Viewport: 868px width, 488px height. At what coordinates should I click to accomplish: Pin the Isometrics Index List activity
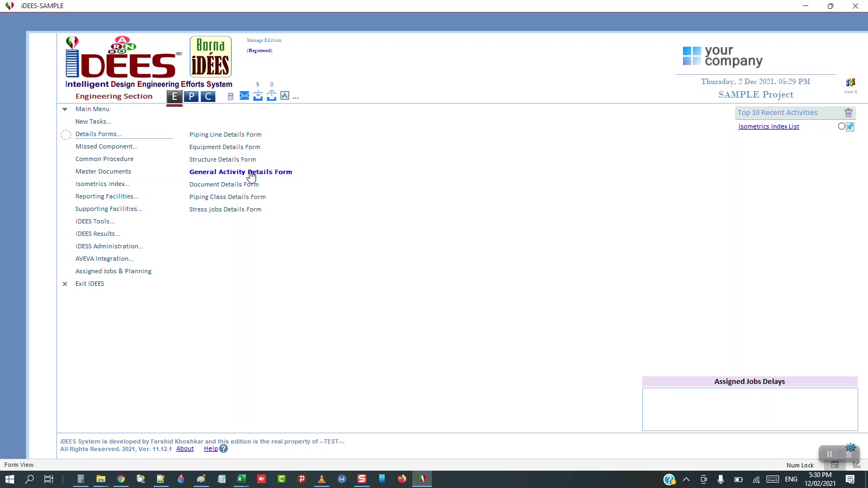850,126
